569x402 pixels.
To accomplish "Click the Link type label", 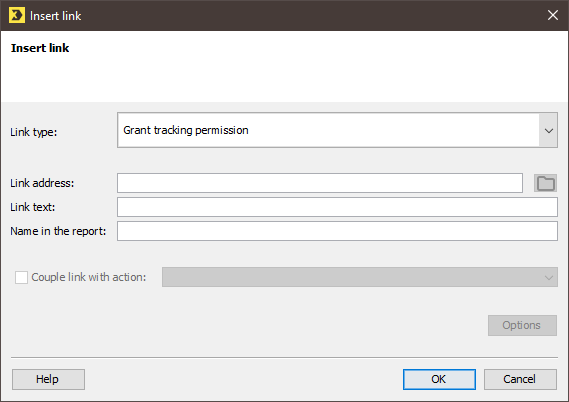I will (x=34, y=132).
